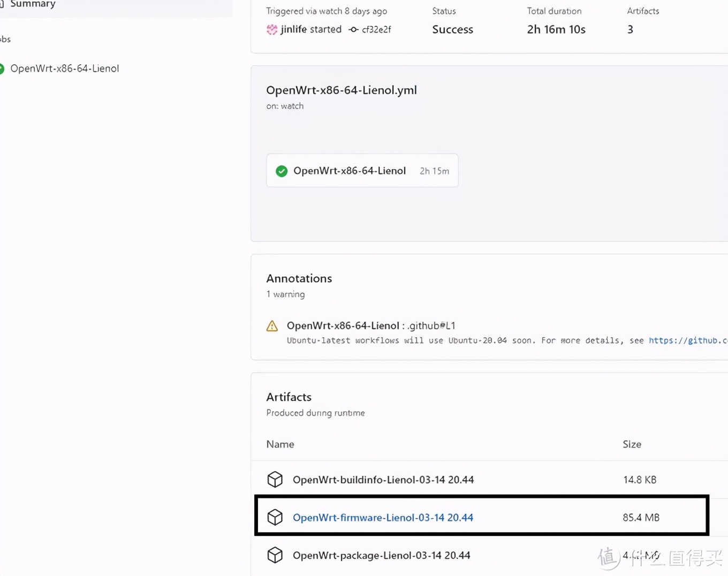Click the warning triangle annotation icon
This screenshot has height=576, width=728.
coord(272,326)
